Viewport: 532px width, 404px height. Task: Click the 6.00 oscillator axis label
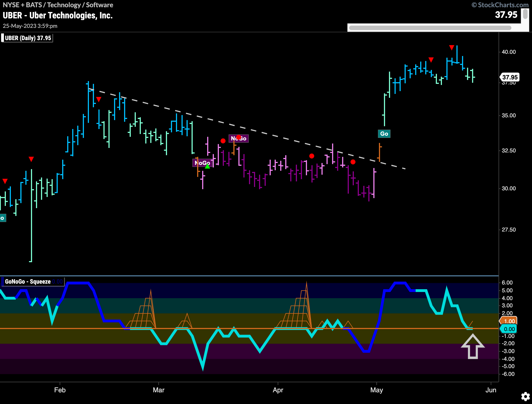(x=507, y=283)
